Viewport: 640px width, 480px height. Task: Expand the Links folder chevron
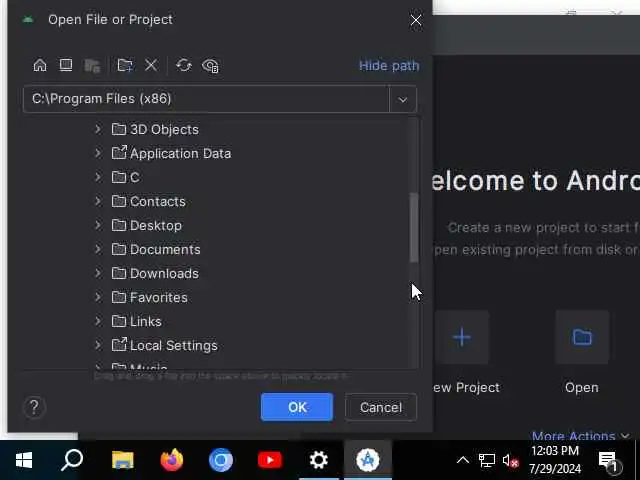click(98, 322)
